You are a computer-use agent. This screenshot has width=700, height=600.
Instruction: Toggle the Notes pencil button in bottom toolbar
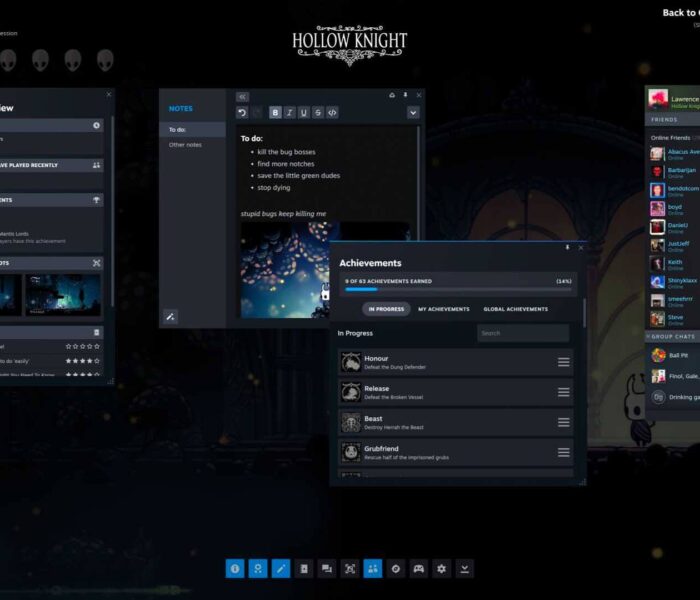point(281,568)
